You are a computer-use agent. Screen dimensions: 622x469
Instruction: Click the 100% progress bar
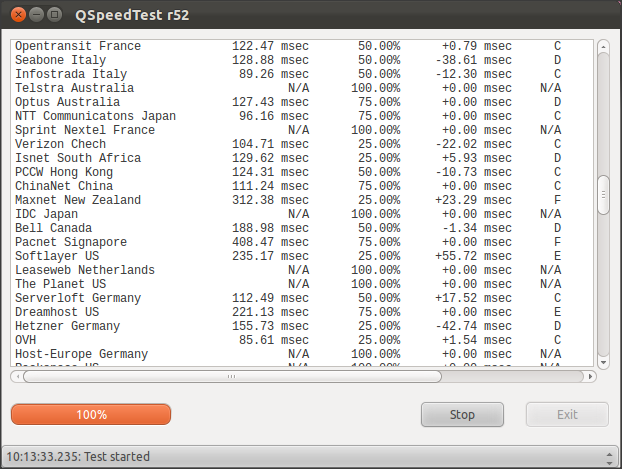point(91,415)
